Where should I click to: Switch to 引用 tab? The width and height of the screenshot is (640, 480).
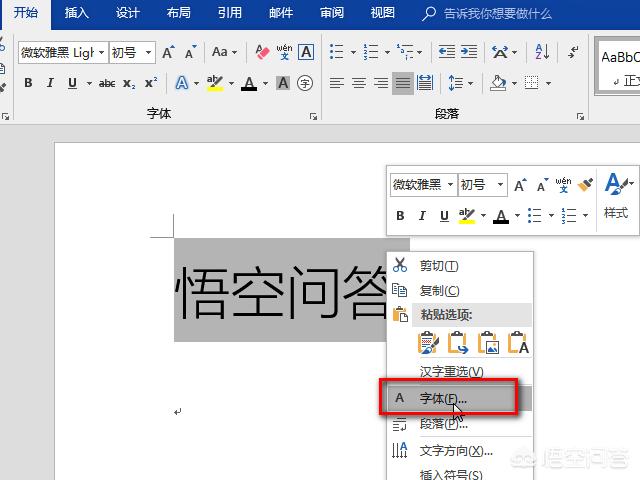pyautogui.click(x=230, y=13)
